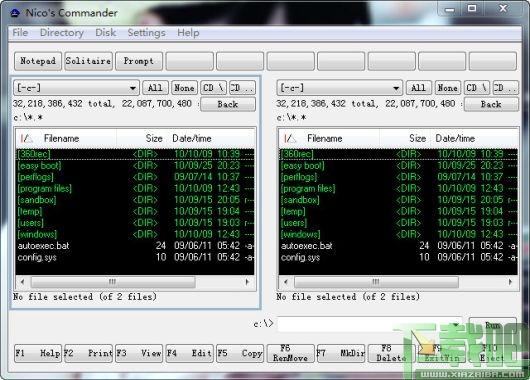Viewport: 530px width, 380px height.
Task: Click the left panel horizontal scrollbar thumb
Action: [x=113, y=282]
